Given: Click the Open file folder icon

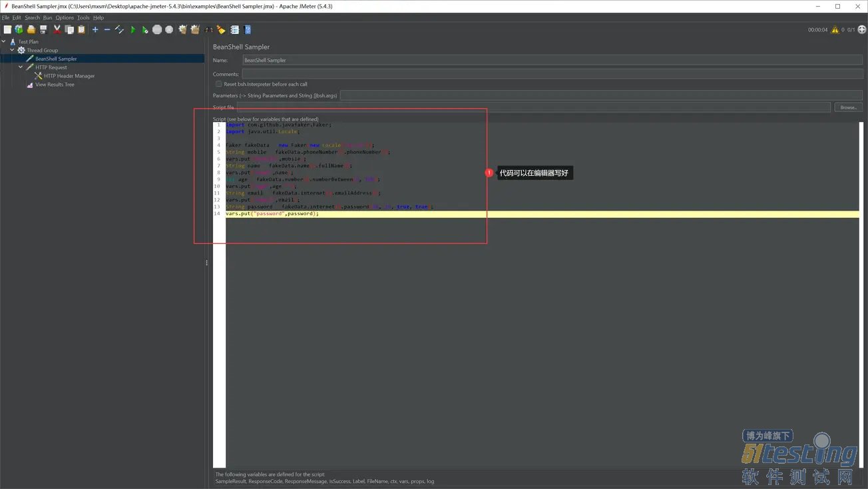Looking at the screenshot, I should [31, 29].
